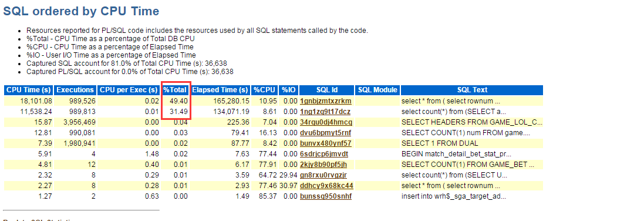Click the 'Captured SQL account for 81.0%' note

(x=126, y=63)
